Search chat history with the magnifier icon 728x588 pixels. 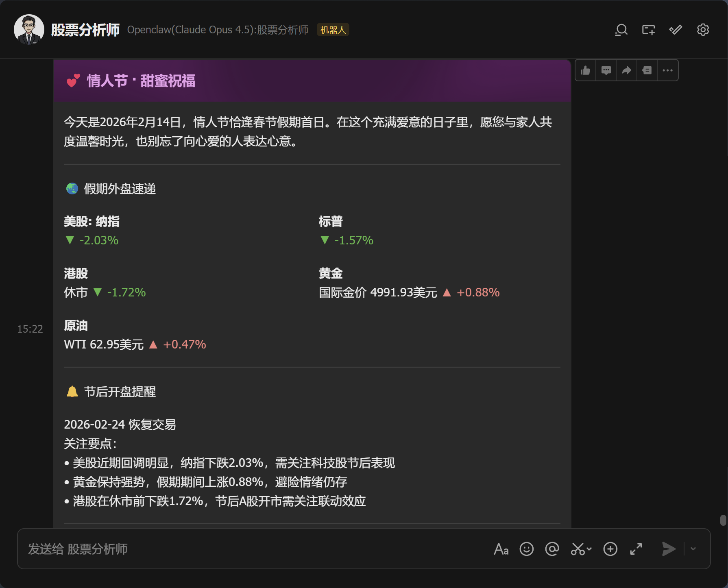(621, 30)
